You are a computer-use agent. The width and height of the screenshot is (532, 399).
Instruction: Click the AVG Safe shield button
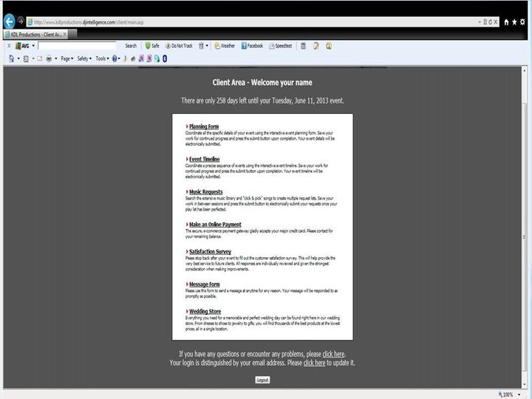click(152, 46)
